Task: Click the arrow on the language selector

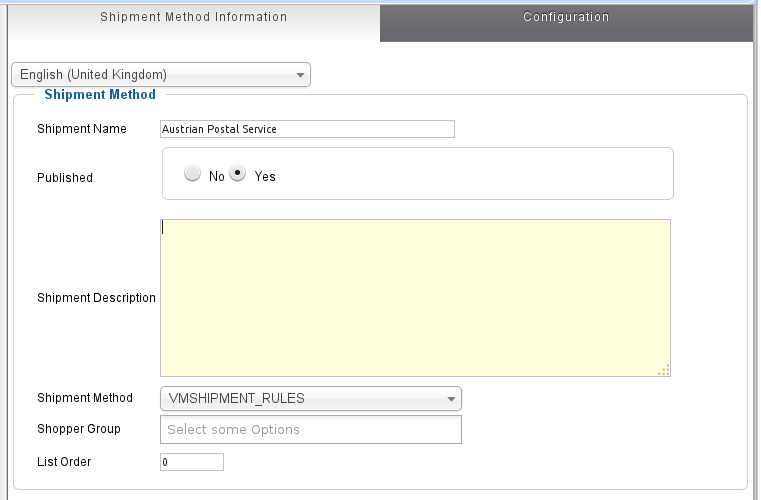Action: [x=300, y=75]
